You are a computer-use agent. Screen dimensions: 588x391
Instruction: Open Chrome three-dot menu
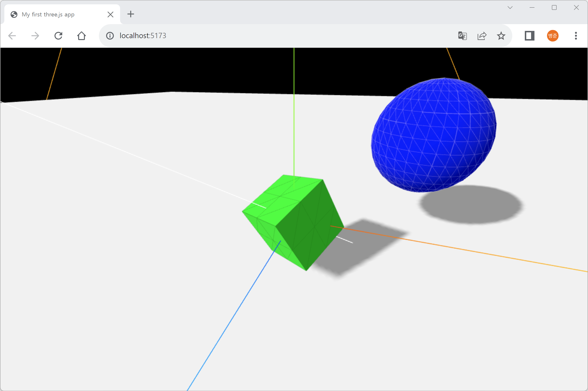[576, 36]
